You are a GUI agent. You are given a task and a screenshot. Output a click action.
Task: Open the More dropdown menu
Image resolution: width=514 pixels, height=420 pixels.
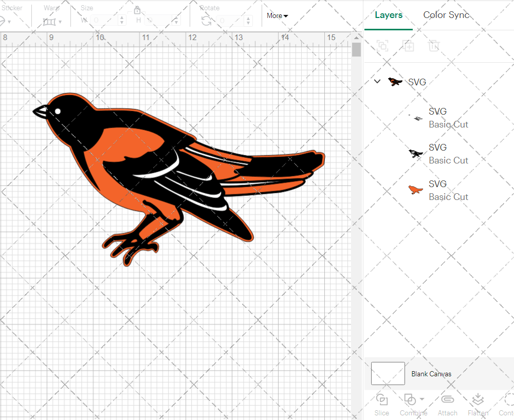tap(277, 16)
